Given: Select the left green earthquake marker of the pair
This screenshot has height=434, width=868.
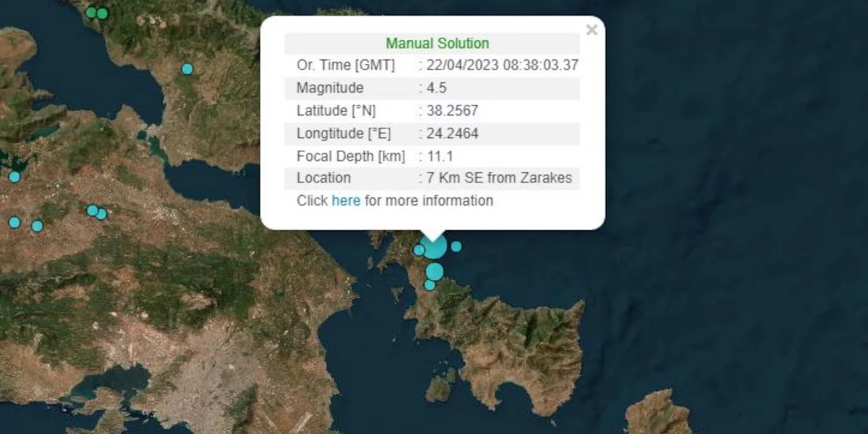Looking at the screenshot, I should [91, 12].
